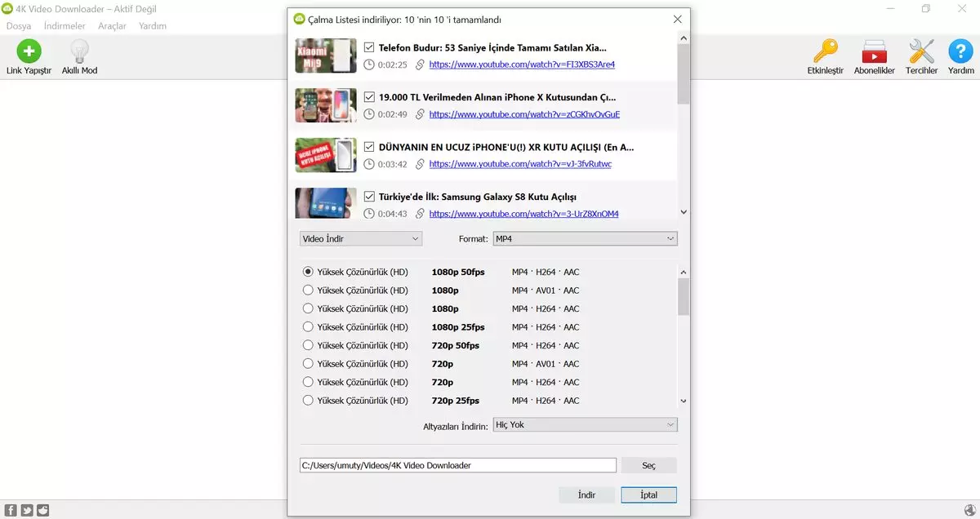This screenshot has width=980, height=519.
Task: Click the İptal button
Action: 648,495
